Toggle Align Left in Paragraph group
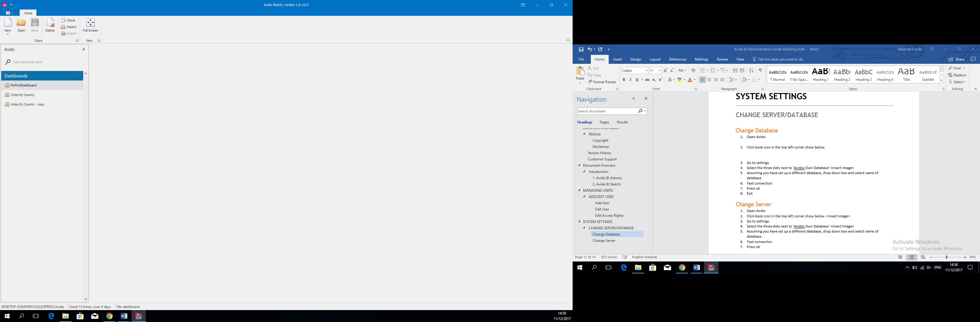This screenshot has width=980, height=322. [702, 80]
